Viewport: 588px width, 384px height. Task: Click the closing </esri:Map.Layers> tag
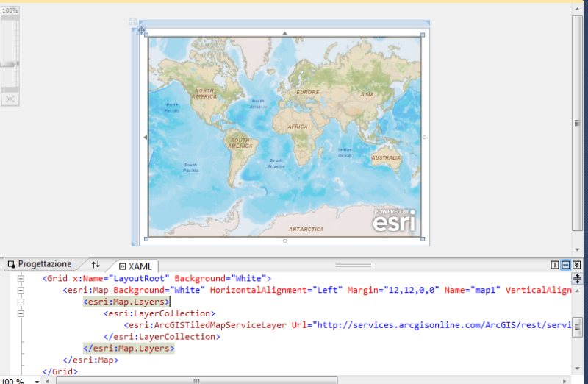coord(129,349)
